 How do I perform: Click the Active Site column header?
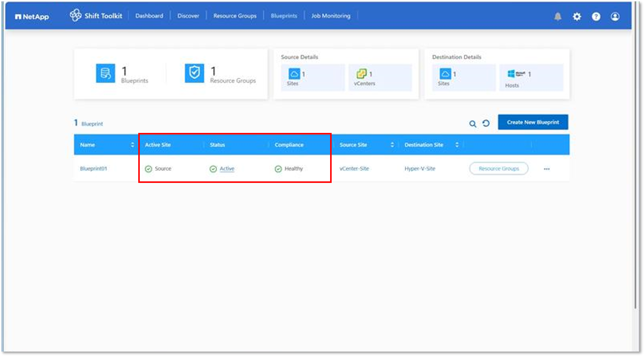tap(158, 145)
